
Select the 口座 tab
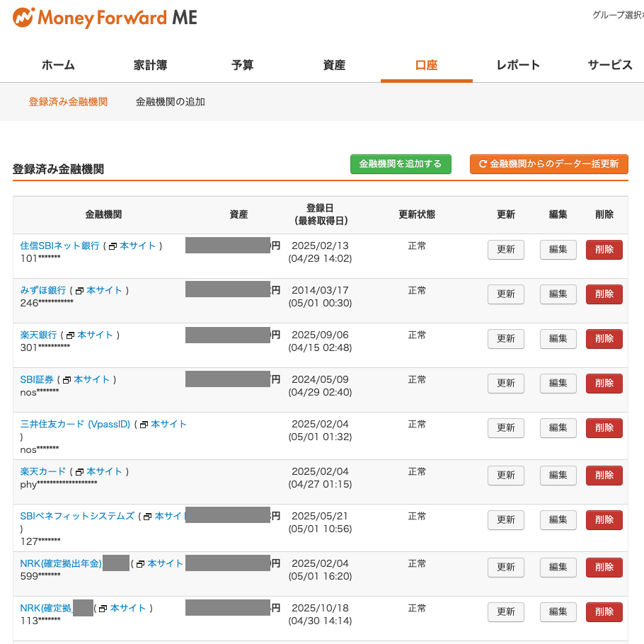426,65
